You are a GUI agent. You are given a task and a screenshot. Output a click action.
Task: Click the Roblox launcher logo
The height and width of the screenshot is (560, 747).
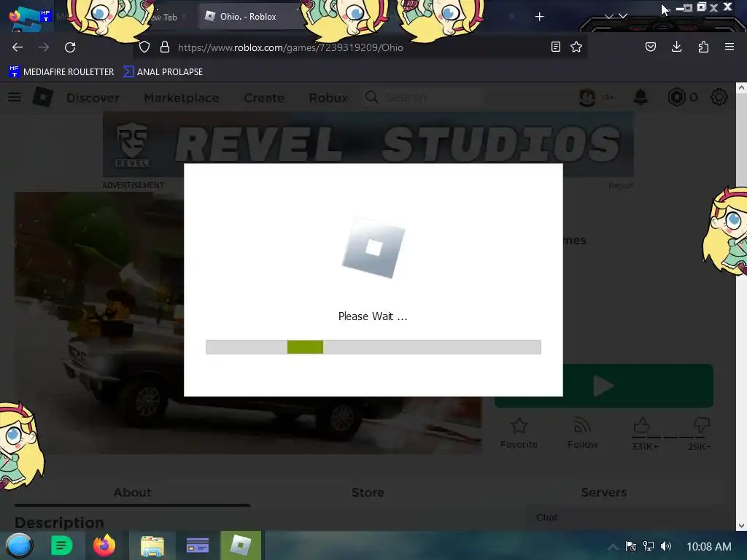[373, 248]
